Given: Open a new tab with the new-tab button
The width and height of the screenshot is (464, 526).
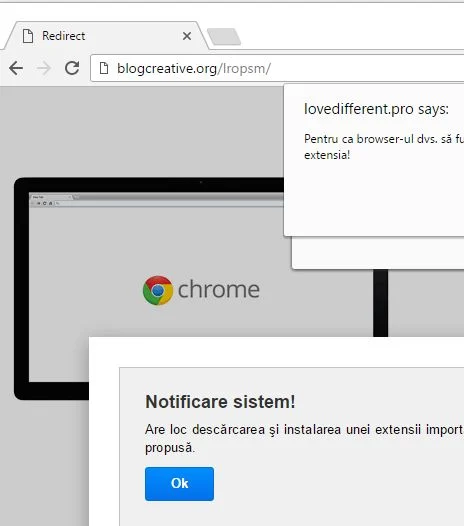Looking at the screenshot, I should click(x=224, y=37).
